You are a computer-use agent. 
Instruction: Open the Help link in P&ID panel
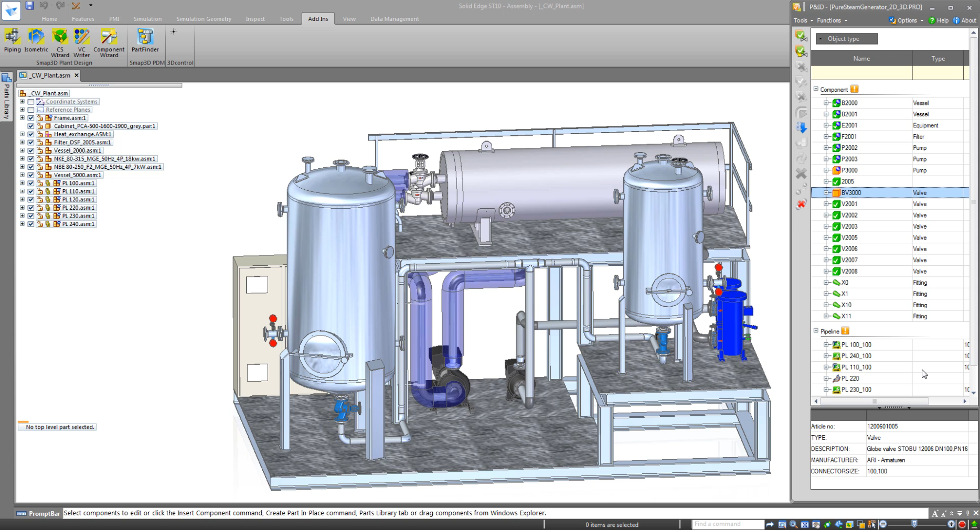pos(939,20)
